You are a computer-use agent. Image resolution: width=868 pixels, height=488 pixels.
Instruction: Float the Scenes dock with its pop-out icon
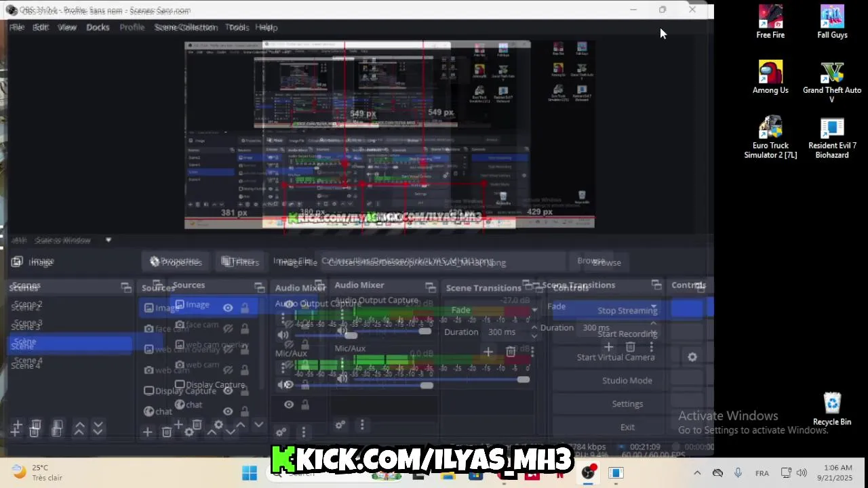click(x=126, y=287)
